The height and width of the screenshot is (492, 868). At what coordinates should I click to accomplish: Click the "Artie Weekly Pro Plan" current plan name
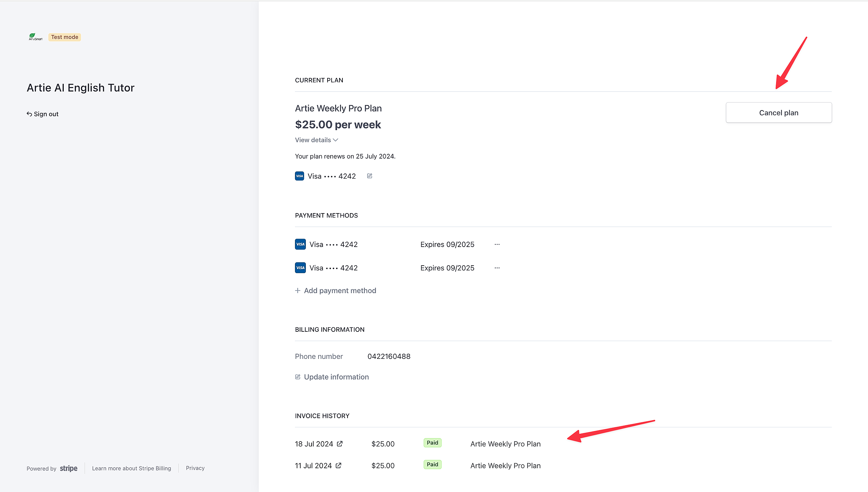point(338,108)
